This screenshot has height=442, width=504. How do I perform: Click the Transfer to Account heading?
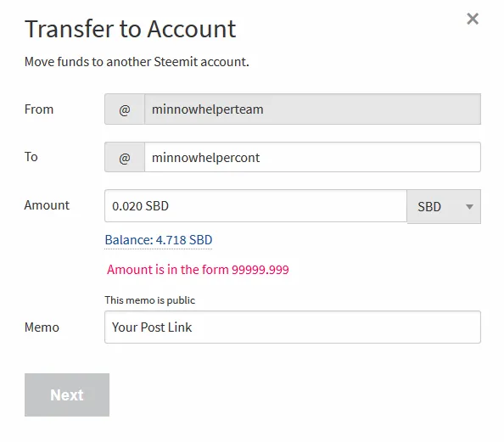pyautogui.click(x=131, y=29)
